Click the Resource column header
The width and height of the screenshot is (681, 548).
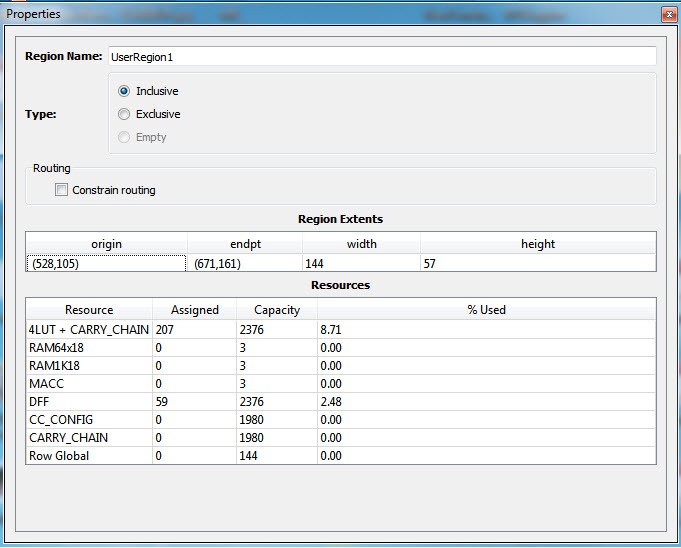(89, 310)
